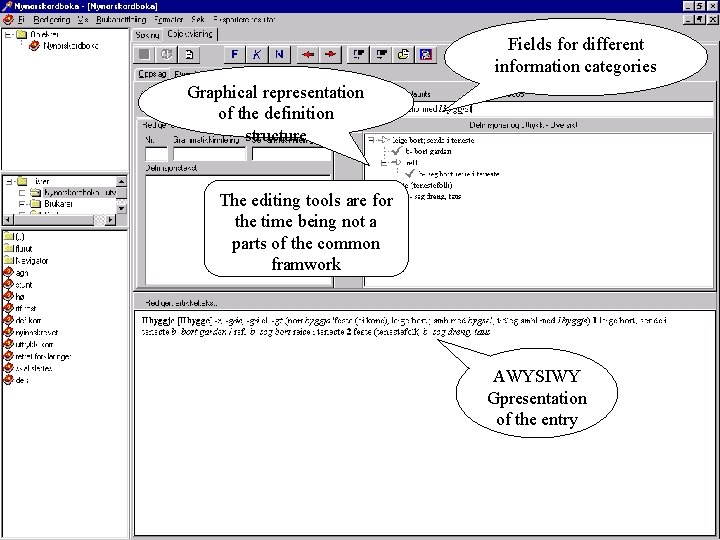720x540 pixels.
Task: Click the blue picture icon ending the toolbar
Action: 426,54
